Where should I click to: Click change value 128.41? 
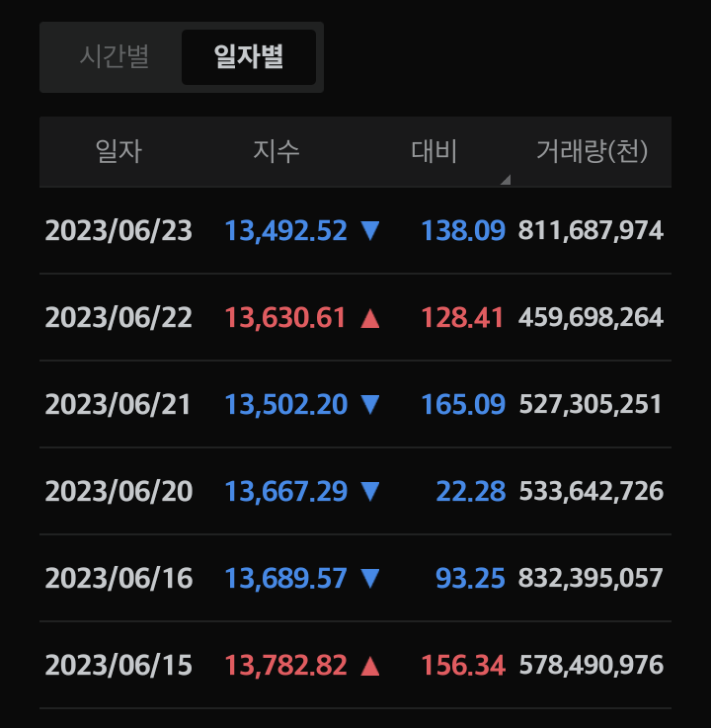[462, 318]
